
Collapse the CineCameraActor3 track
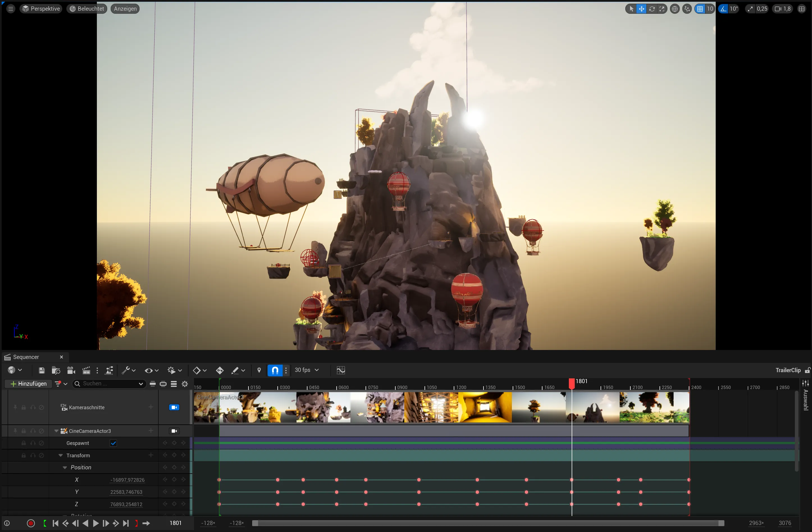[x=57, y=431]
